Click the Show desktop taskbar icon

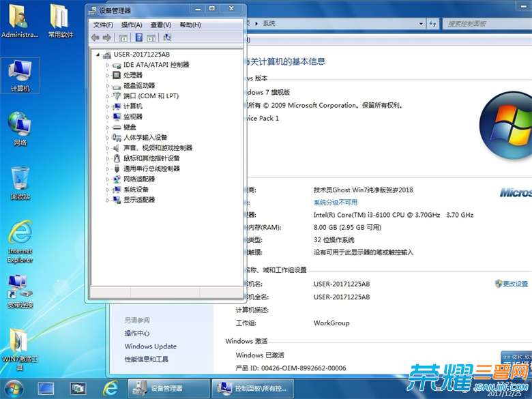(46, 389)
